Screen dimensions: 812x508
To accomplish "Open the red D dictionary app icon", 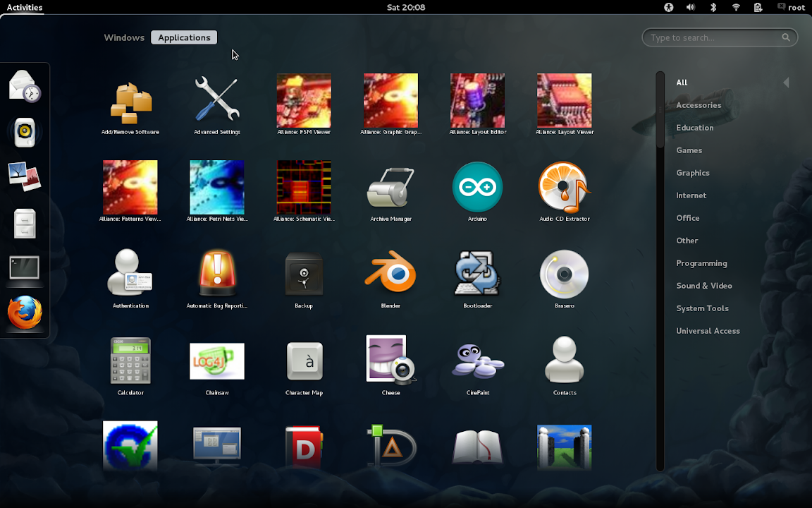I will tap(304, 447).
